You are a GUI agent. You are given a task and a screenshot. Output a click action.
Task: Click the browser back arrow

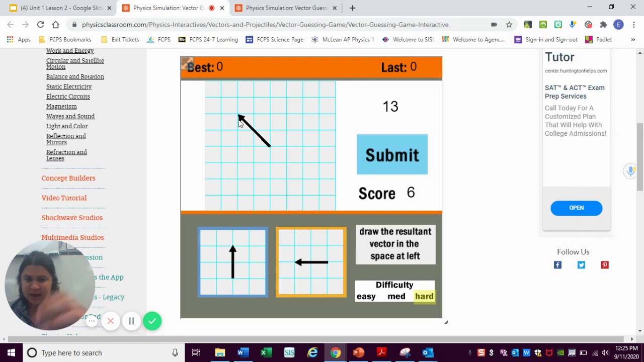point(11,25)
